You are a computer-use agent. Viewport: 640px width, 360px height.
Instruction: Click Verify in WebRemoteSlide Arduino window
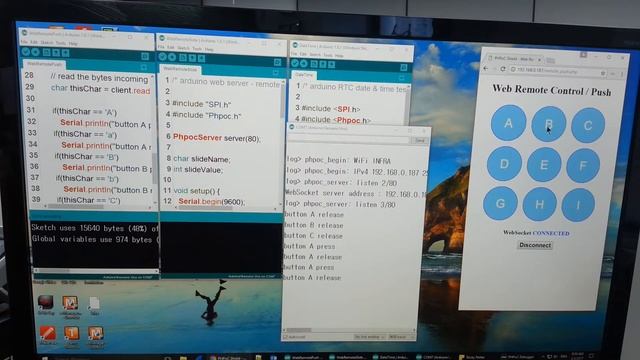point(162,57)
